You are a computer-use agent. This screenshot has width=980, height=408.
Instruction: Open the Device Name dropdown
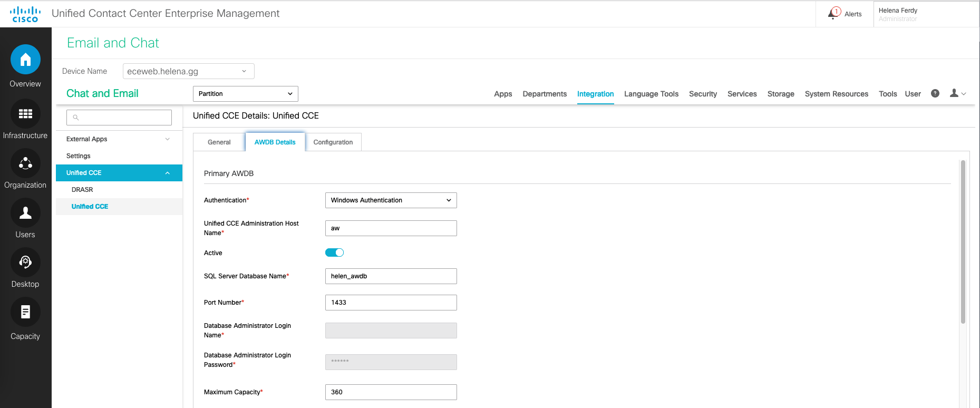point(188,71)
